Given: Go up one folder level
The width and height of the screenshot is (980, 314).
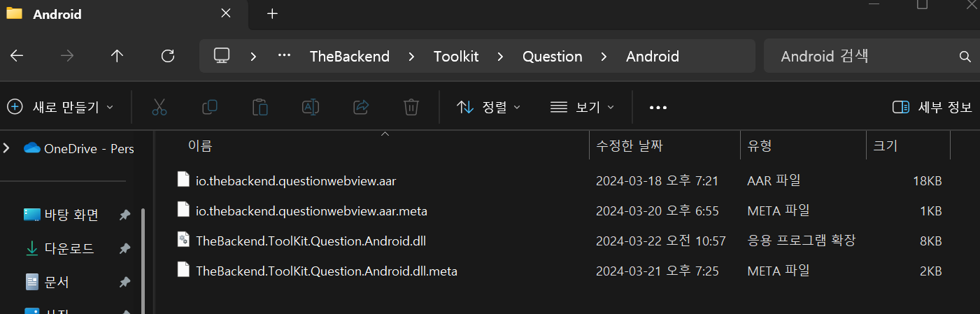Looking at the screenshot, I should click(117, 57).
